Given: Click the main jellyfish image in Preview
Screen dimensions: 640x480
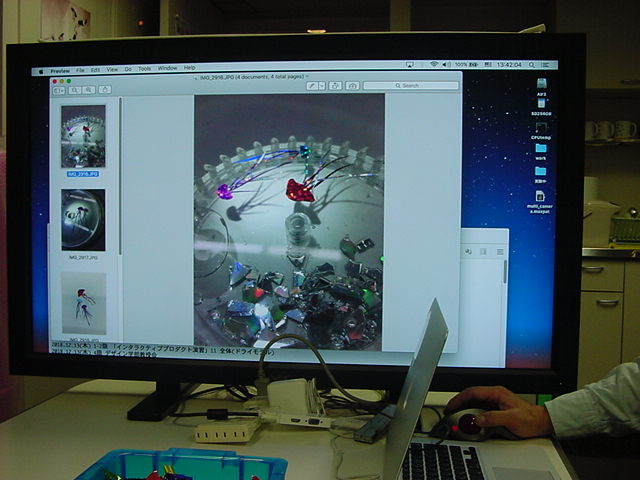Looking at the screenshot, I should pyautogui.click(x=289, y=222).
